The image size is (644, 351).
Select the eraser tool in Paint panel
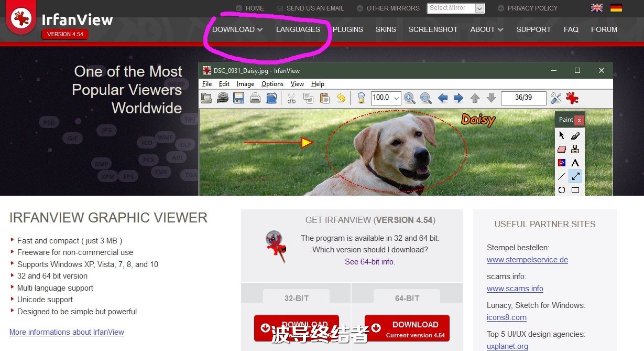point(562,149)
